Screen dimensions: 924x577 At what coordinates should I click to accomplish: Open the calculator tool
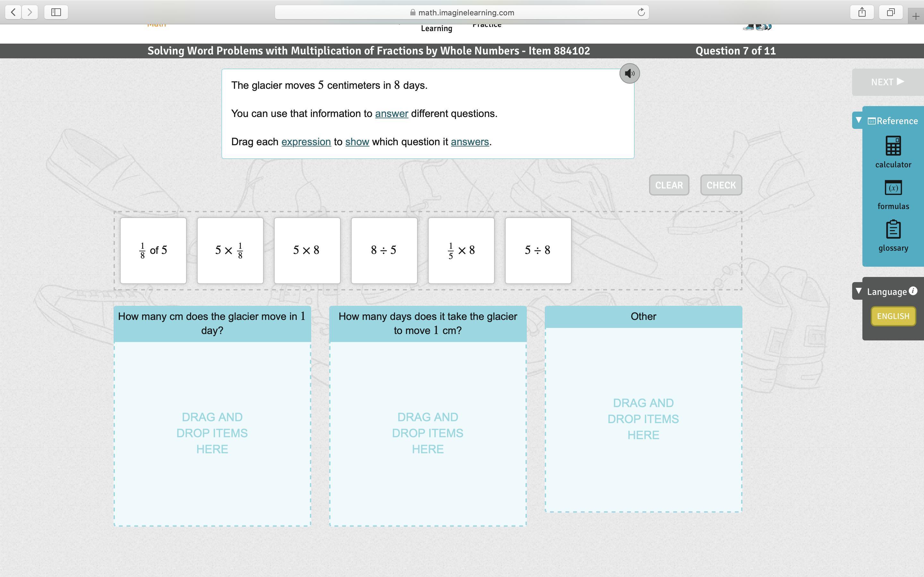coord(893,146)
